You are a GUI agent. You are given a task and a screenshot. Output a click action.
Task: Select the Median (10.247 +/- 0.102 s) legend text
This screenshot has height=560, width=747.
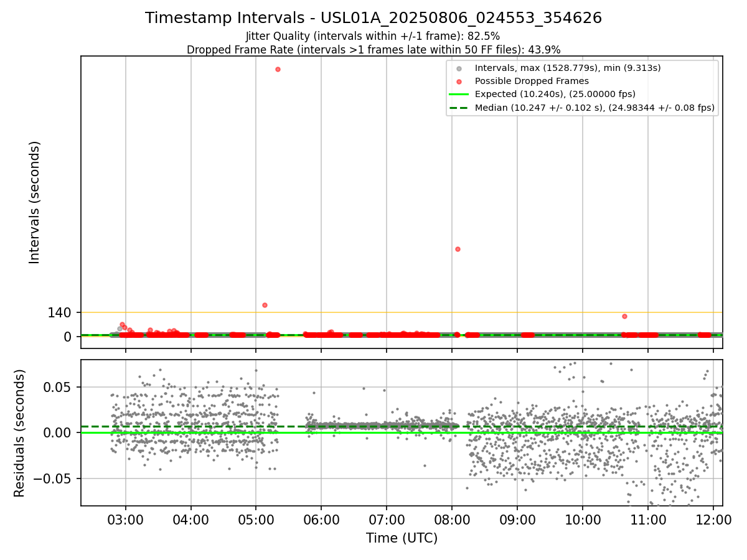click(594, 108)
